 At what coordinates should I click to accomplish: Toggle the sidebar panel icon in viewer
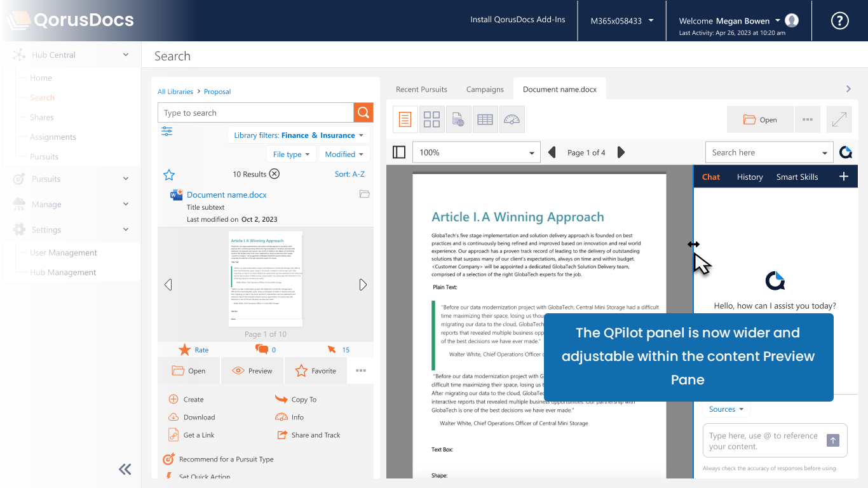[x=399, y=152]
